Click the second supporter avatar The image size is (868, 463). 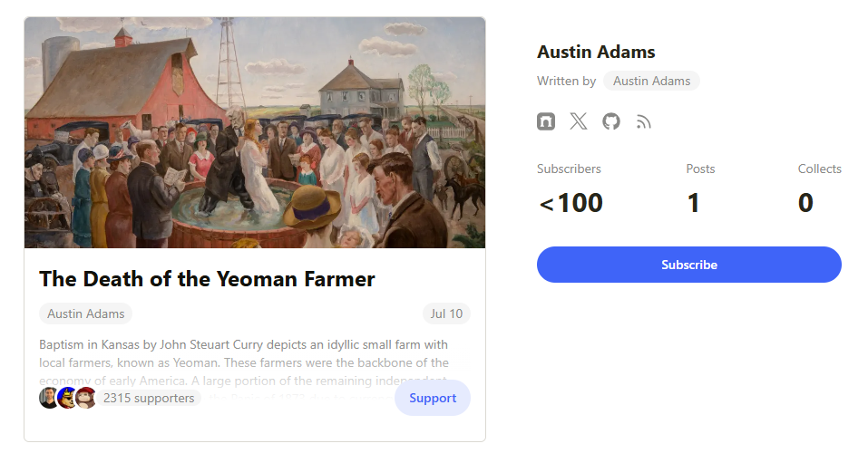coord(67,398)
